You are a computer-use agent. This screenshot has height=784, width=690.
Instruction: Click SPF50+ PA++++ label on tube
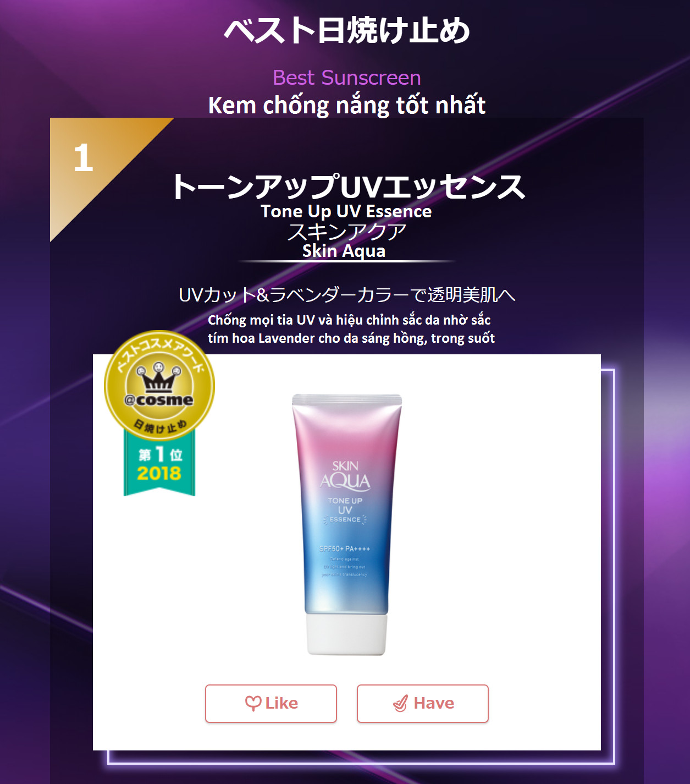345,549
